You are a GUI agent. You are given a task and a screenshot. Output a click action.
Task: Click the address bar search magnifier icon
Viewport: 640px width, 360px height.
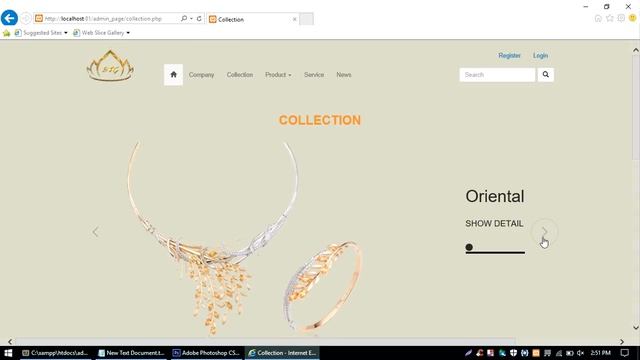point(184,18)
